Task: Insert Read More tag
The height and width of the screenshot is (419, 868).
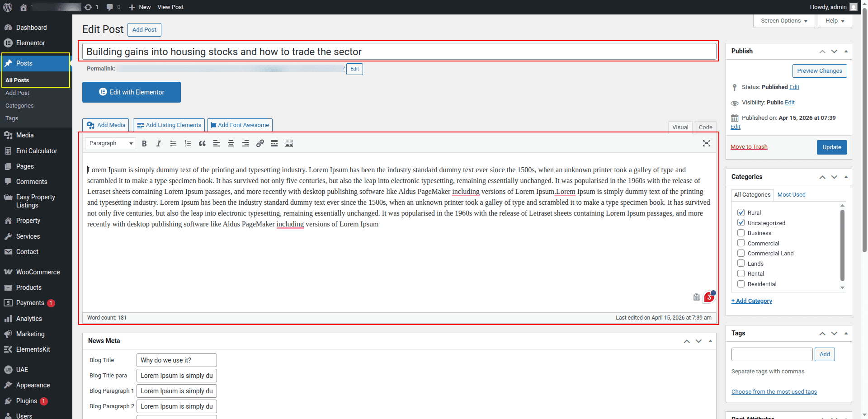Action: tap(274, 144)
